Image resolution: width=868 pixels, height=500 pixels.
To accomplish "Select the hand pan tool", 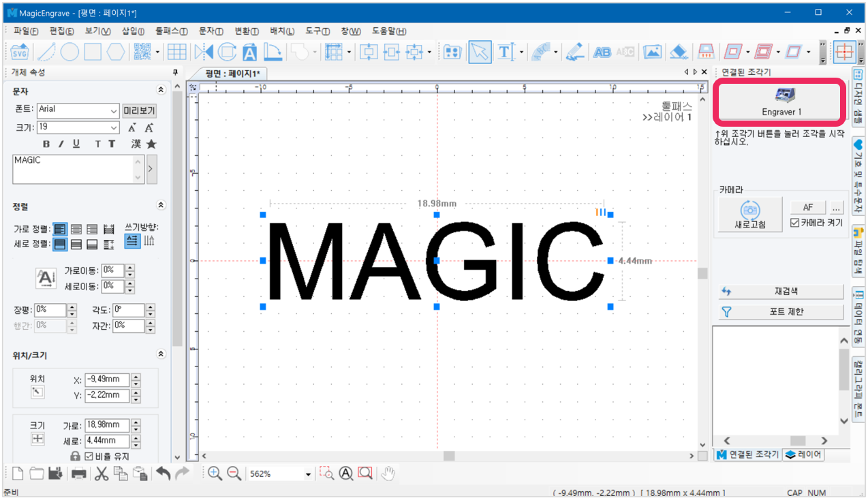I will 388,473.
